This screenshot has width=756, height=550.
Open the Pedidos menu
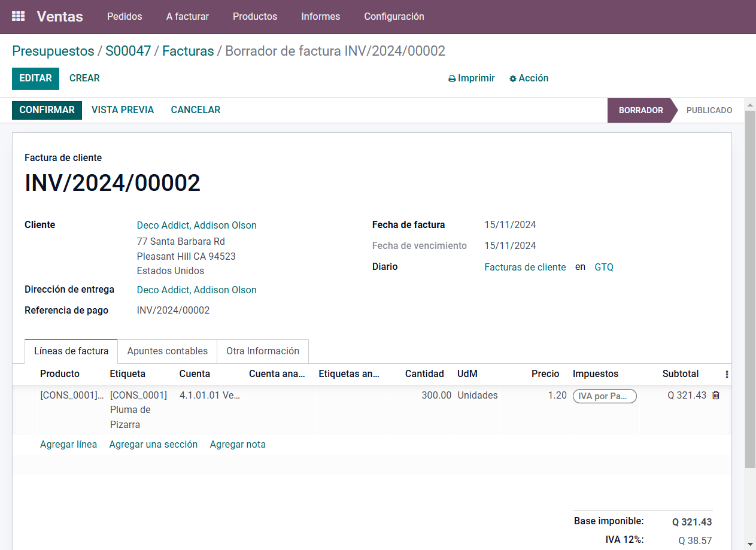tap(125, 17)
